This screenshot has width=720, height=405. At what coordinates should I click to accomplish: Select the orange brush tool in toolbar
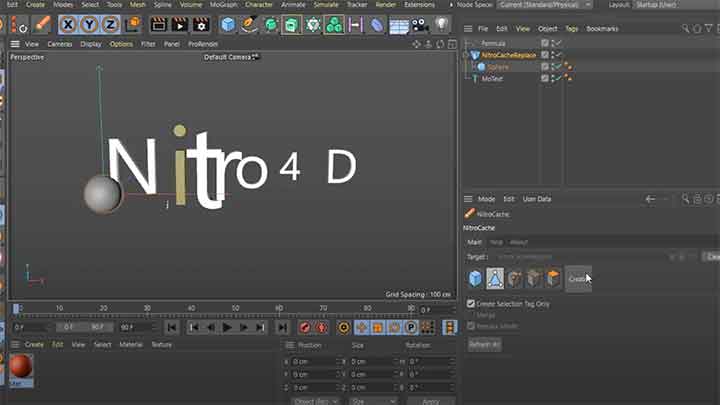[42, 24]
